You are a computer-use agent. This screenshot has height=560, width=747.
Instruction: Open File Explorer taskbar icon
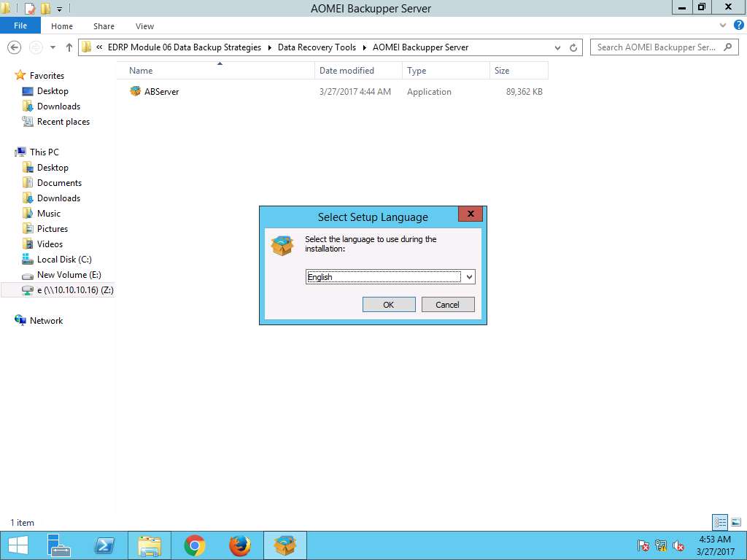(149, 545)
